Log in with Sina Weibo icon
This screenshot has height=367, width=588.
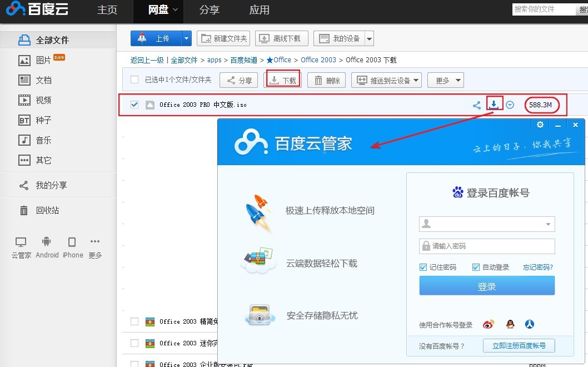489,324
